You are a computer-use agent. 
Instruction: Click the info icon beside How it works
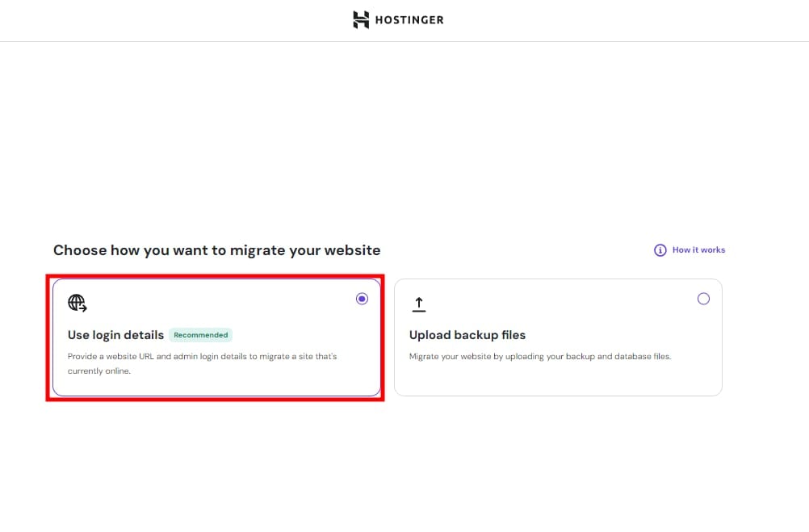660,250
